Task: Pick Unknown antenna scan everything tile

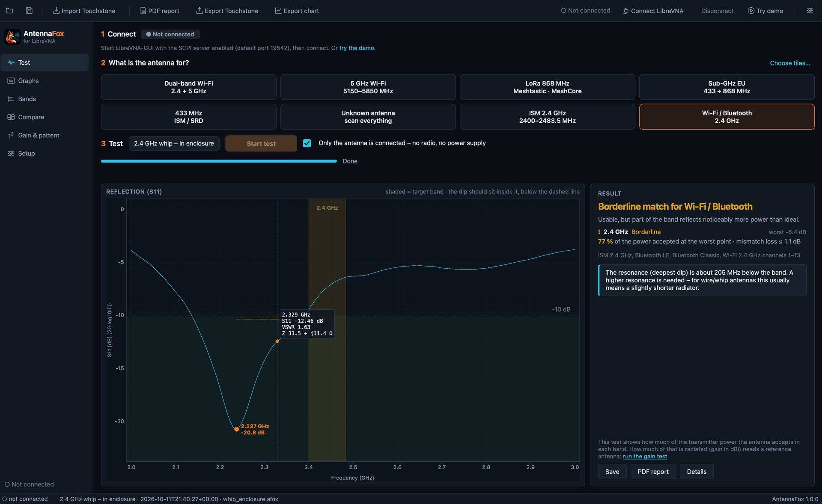Action: click(x=368, y=117)
